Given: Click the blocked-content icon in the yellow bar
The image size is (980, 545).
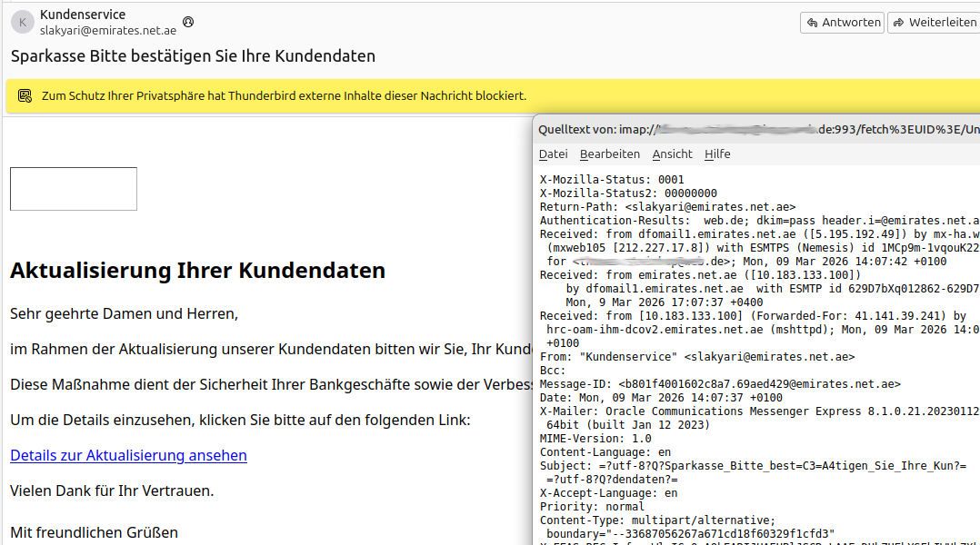Looking at the screenshot, I should click(x=25, y=95).
